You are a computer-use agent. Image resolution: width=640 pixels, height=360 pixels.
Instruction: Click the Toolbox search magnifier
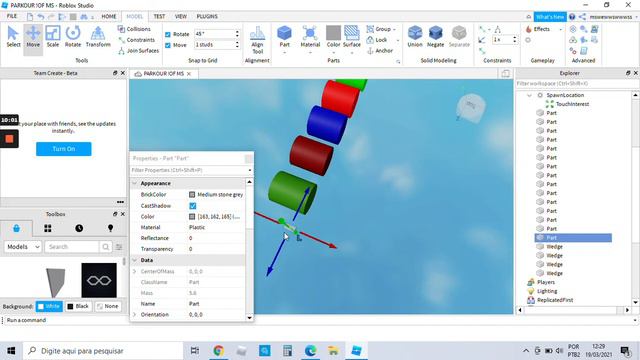tap(105, 247)
